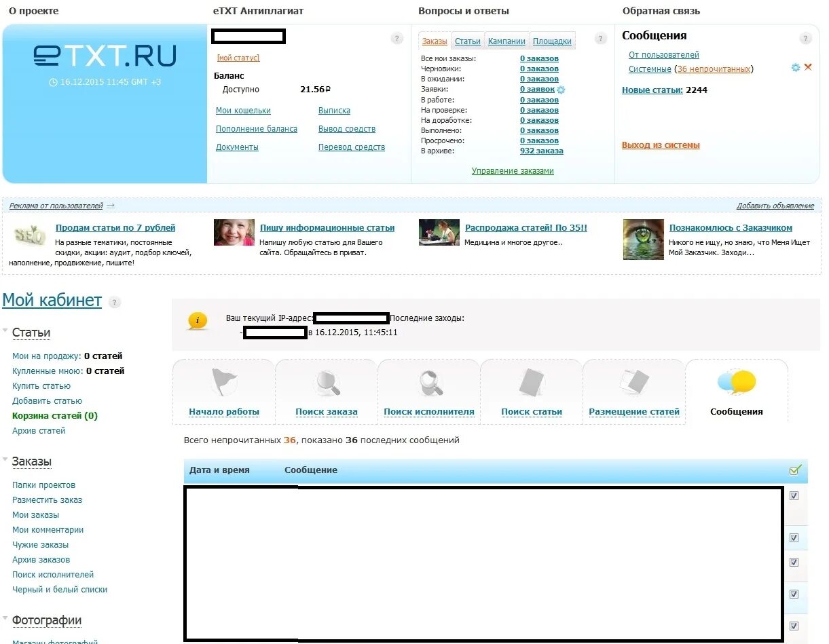
Task: Open Вывод средств link
Action: tap(347, 129)
